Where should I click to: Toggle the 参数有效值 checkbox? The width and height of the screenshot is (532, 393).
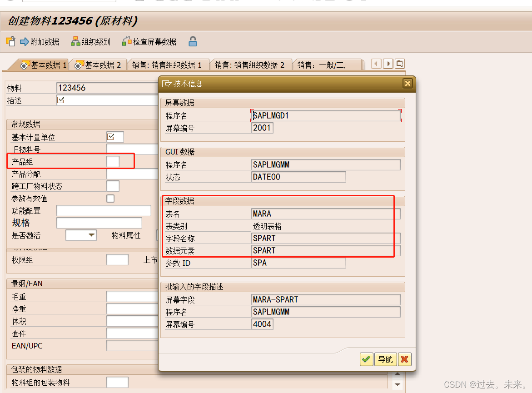[110, 198]
